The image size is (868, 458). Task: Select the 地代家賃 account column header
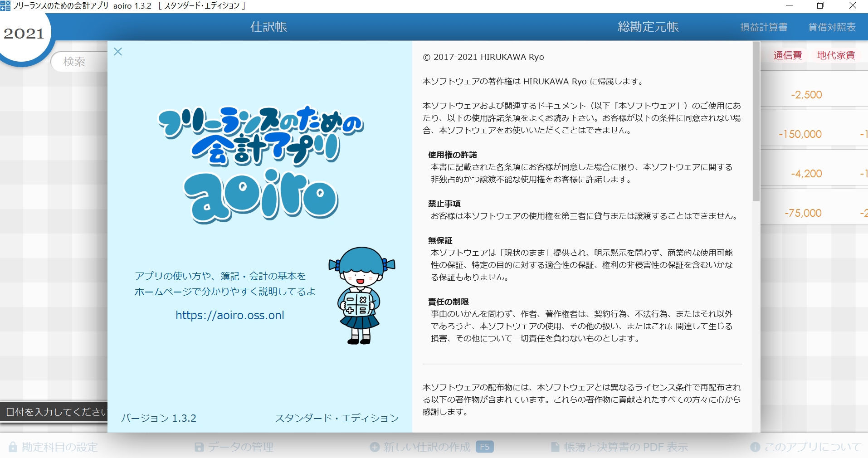836,54
